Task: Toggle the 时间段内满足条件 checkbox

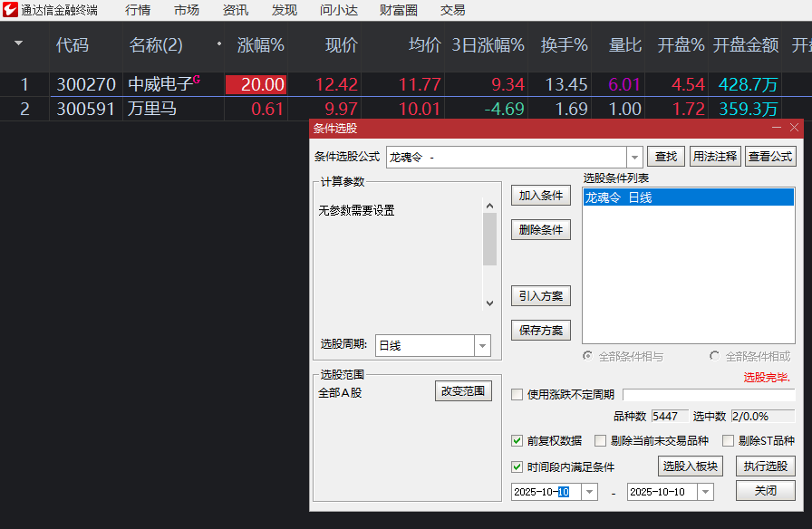Action: tap(517, 467)
